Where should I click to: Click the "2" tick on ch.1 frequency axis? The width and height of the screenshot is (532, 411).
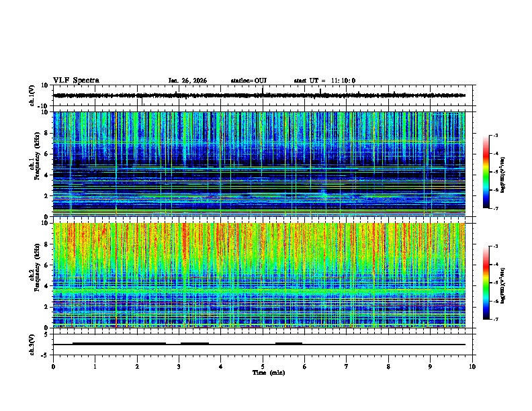46,196
